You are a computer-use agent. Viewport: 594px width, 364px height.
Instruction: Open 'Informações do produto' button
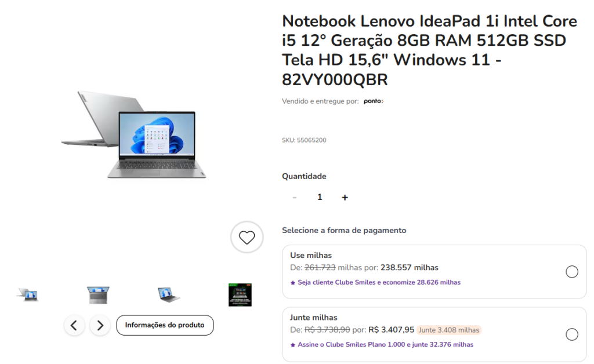[165, 325]
